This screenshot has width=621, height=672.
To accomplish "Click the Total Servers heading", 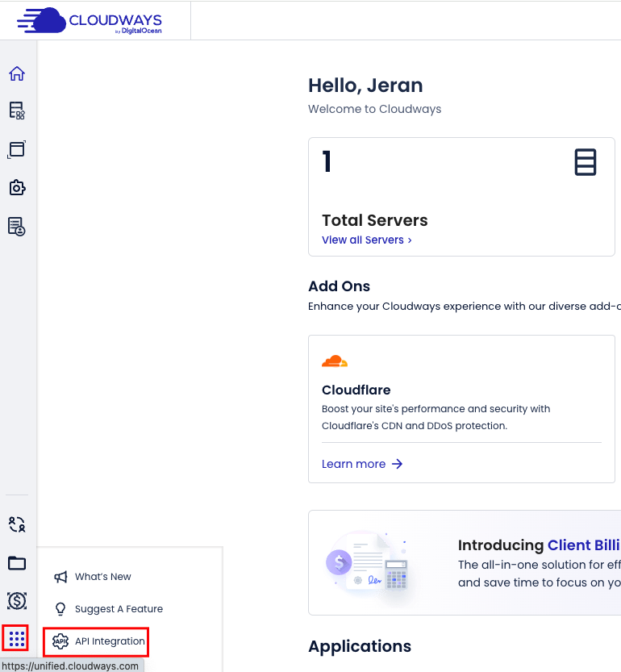I will pos(374,220).
